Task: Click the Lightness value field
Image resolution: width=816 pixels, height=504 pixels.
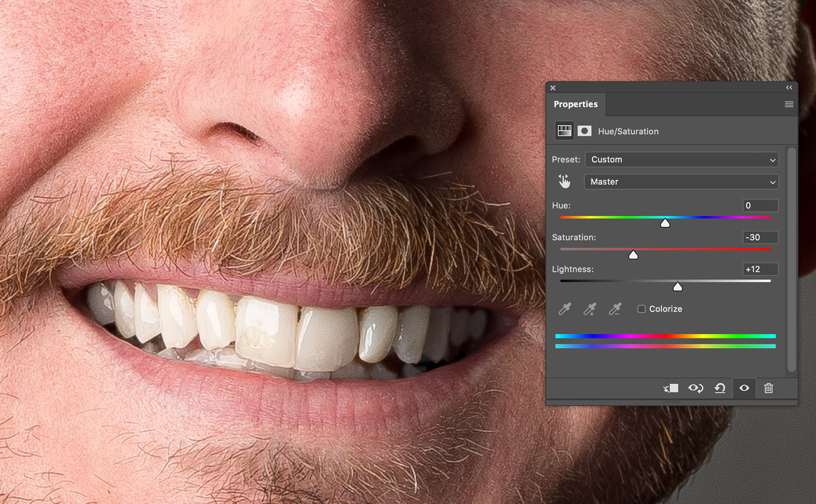Action: click(x=760, y=269)
